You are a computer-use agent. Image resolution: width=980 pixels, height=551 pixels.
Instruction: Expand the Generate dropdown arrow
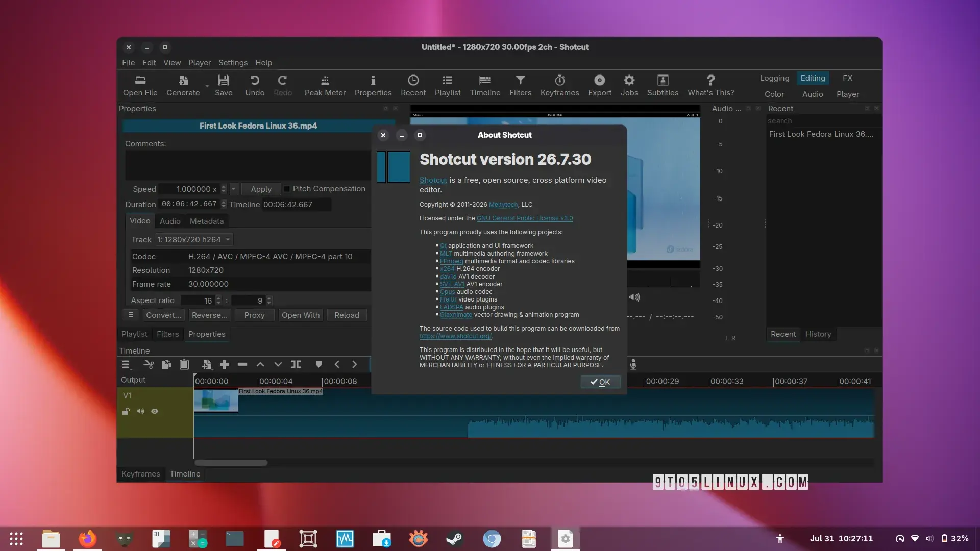[x=207, y=86]
